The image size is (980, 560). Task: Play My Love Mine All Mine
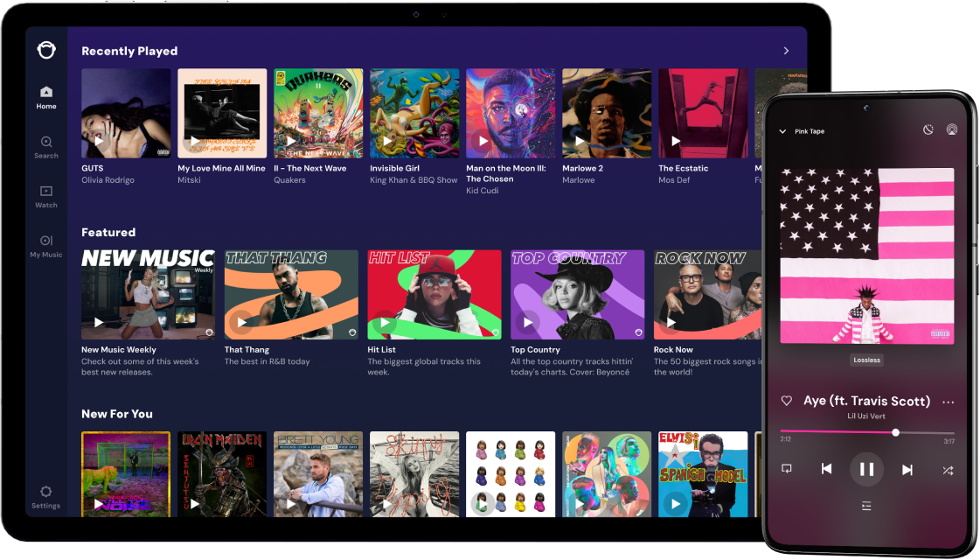[x=195, y=142]
